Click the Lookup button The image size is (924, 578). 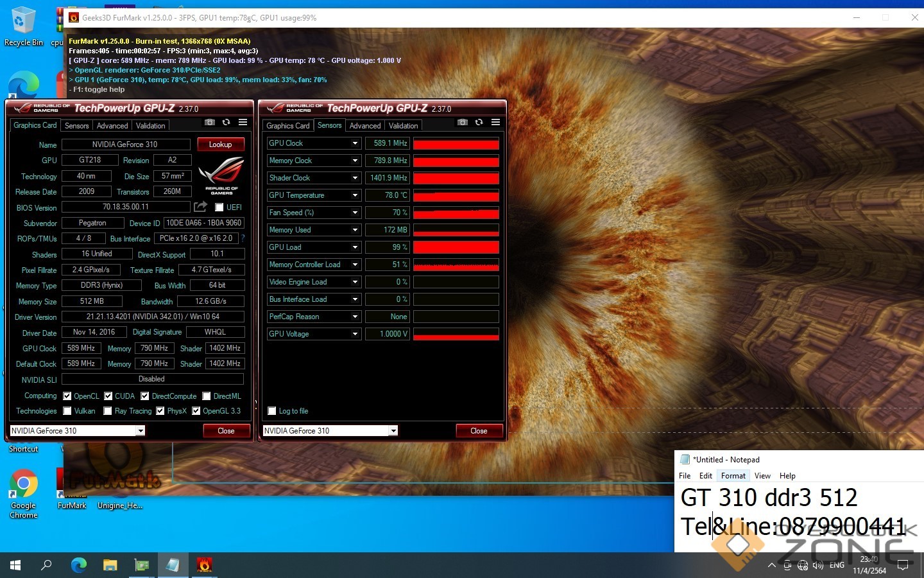220,144
